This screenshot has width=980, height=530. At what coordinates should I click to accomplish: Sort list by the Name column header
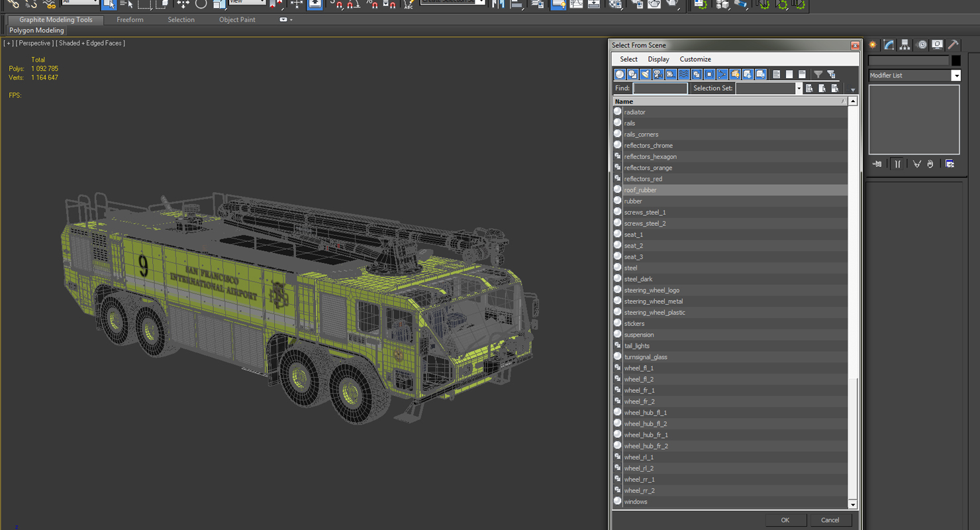pyautogui.click(x=730, y=101)
